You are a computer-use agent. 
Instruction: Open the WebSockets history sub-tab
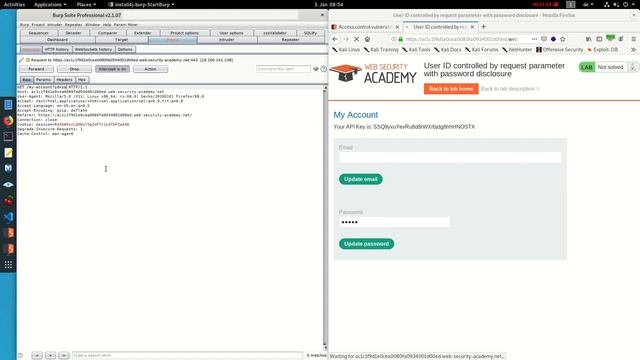click(93, 49)
